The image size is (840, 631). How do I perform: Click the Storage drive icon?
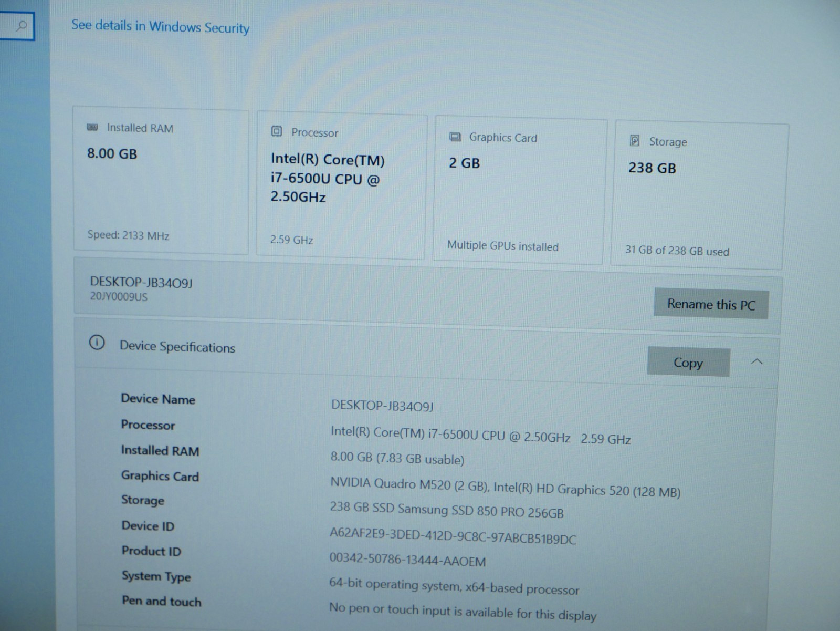coord(634,140)
